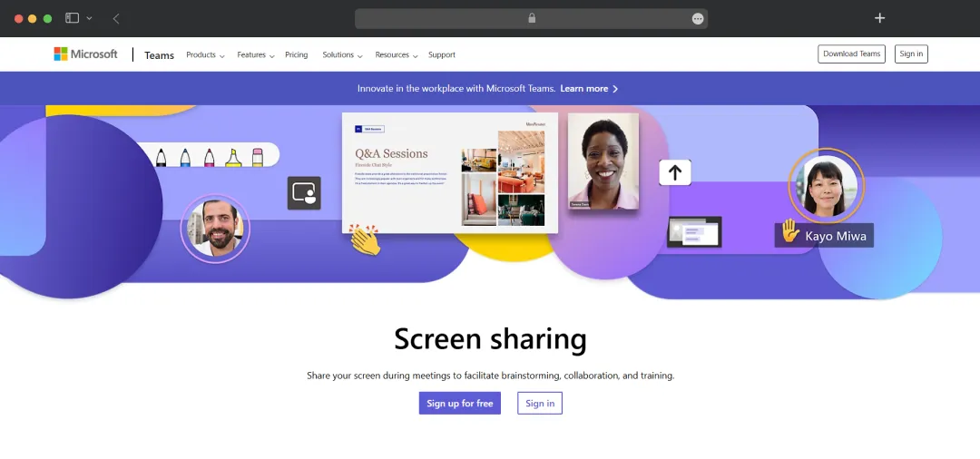
Task: Expand the Resources menu
Action: coord(397,55)
